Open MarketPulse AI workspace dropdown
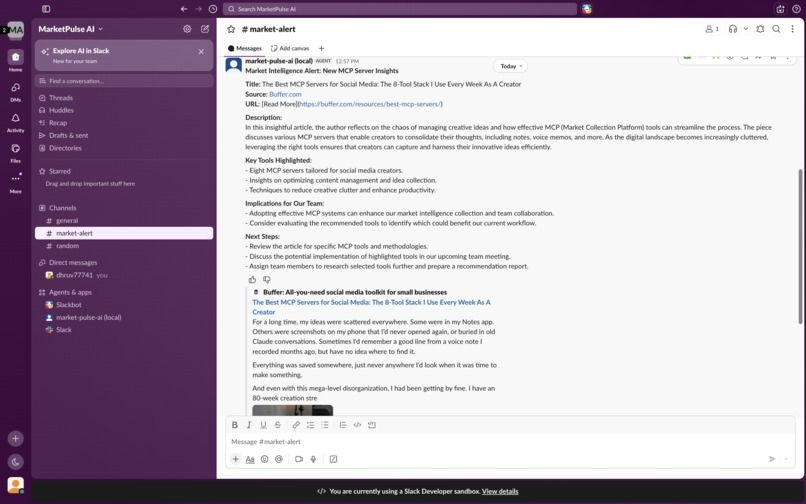This screenshot has width=806, height=504. click(x=70, y=29)
